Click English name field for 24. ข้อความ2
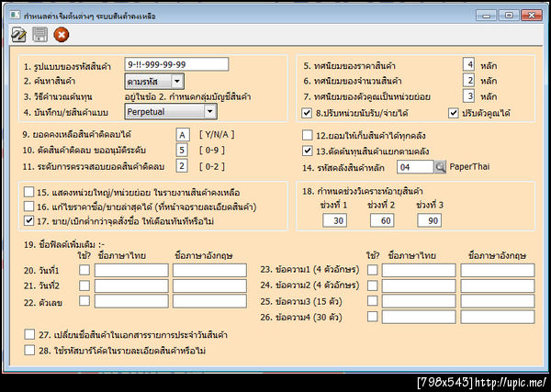The width and height of the screenshot is (551, 392). coord(498,286)
